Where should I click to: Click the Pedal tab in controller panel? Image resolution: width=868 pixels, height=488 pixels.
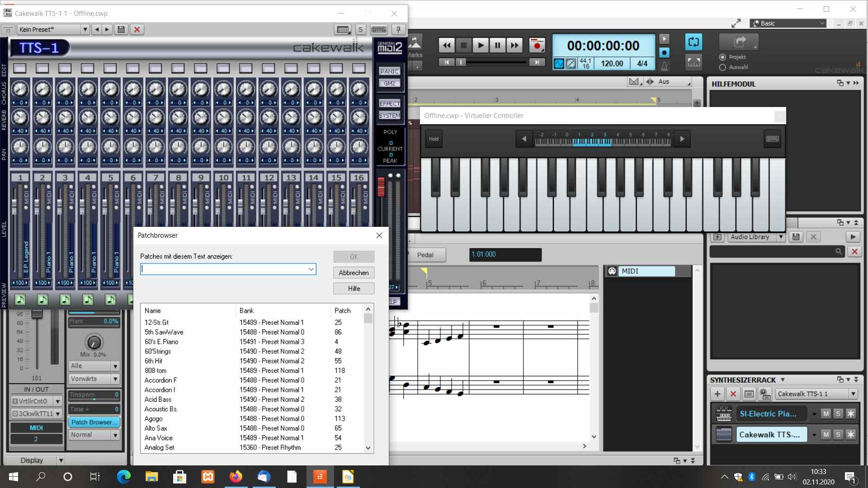(426, 254)
